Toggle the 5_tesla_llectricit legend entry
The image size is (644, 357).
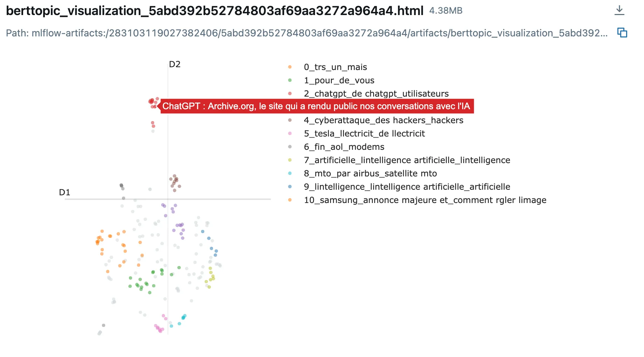(x=364, y=134)
